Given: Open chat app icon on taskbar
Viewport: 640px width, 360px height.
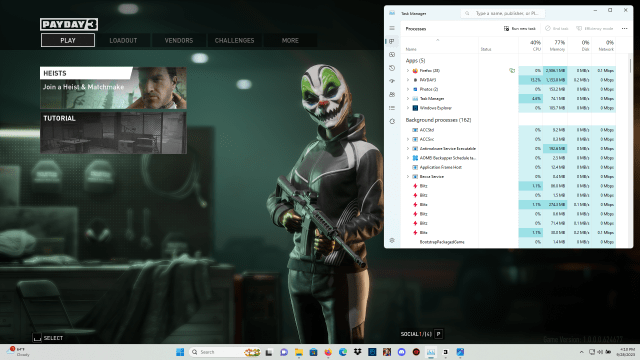Looking at the screenshot, I should 284,352.
